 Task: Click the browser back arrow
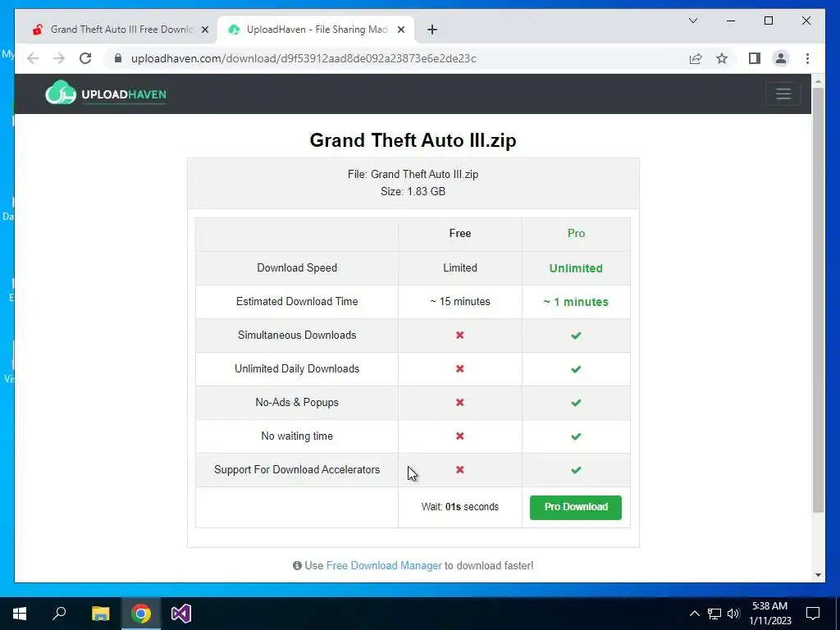[33, 58]
